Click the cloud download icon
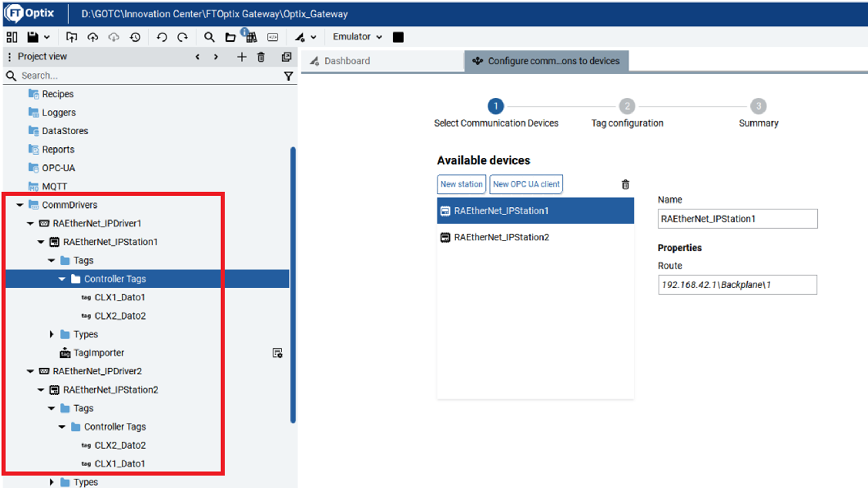Screen dimensions: 868x488 tap(114, 37)
